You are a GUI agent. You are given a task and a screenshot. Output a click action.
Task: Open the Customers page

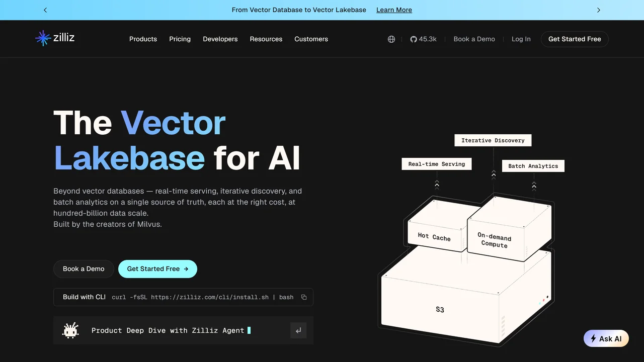311,39
